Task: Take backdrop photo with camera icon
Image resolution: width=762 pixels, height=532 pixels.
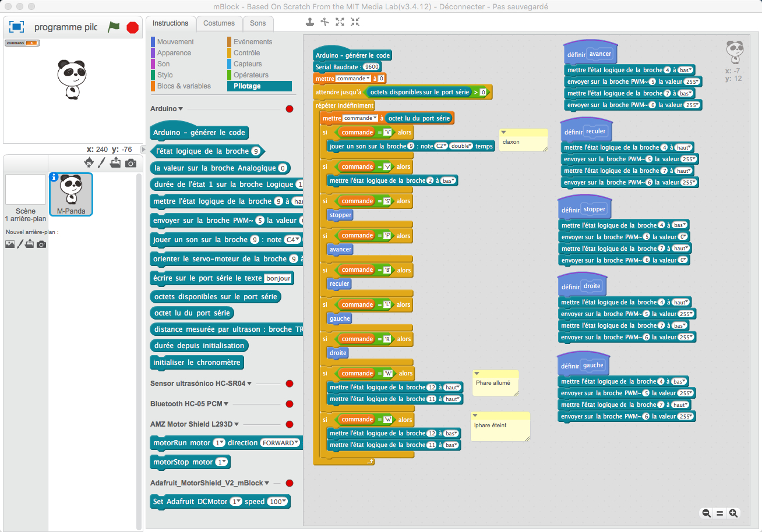Action: pos(41,244)
